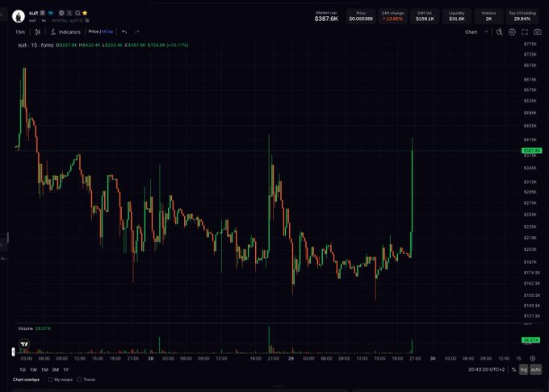Open the candlestick chart style selector
Screen dimensions: 549x392
pos(37,31)
